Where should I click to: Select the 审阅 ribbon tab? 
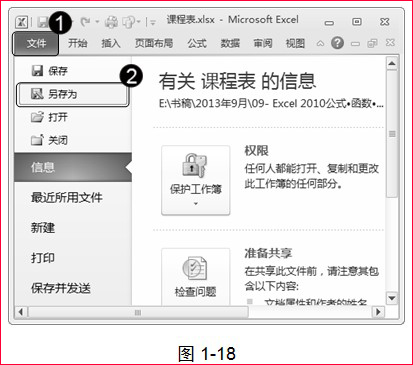click(263, 43)
